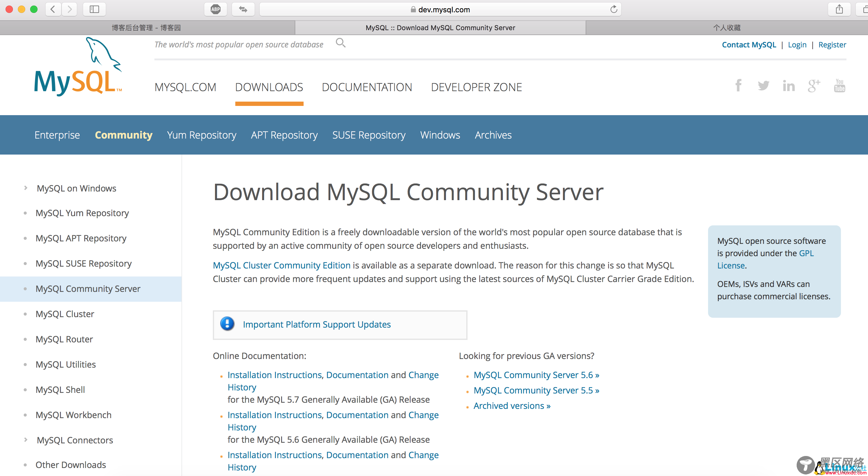Click the Register link

pyautogui.click(x=832, y=45)
